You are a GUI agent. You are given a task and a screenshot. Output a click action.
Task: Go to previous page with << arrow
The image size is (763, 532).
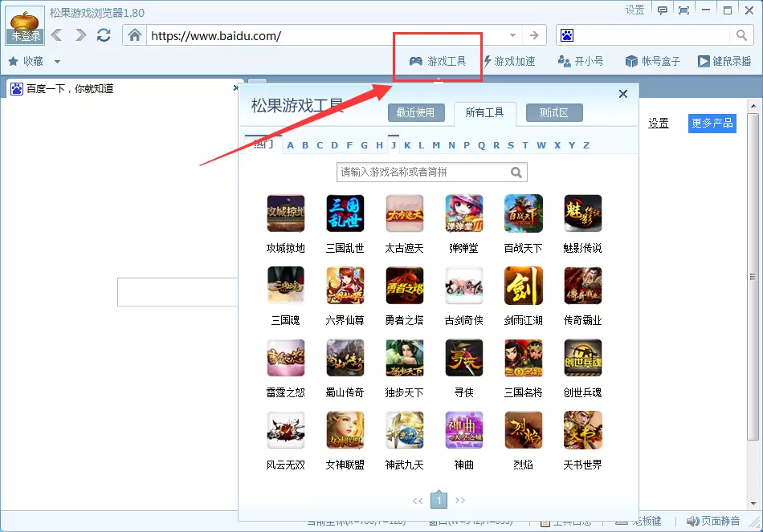pos(418,501)
